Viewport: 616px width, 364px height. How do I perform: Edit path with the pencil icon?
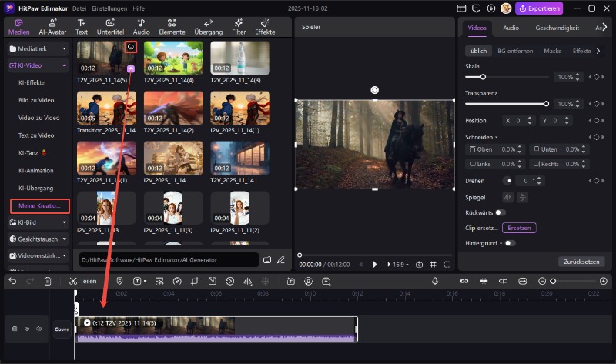click(x=280, y=260)
